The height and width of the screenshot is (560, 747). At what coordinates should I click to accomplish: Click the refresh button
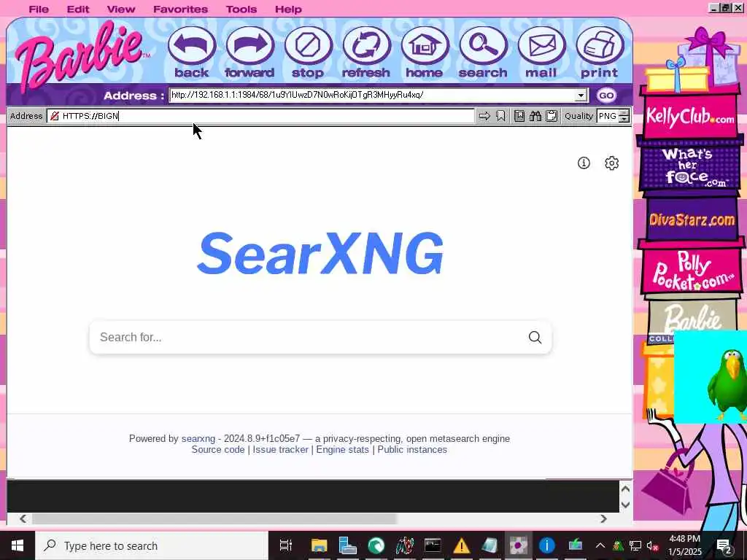pos(366,52)
